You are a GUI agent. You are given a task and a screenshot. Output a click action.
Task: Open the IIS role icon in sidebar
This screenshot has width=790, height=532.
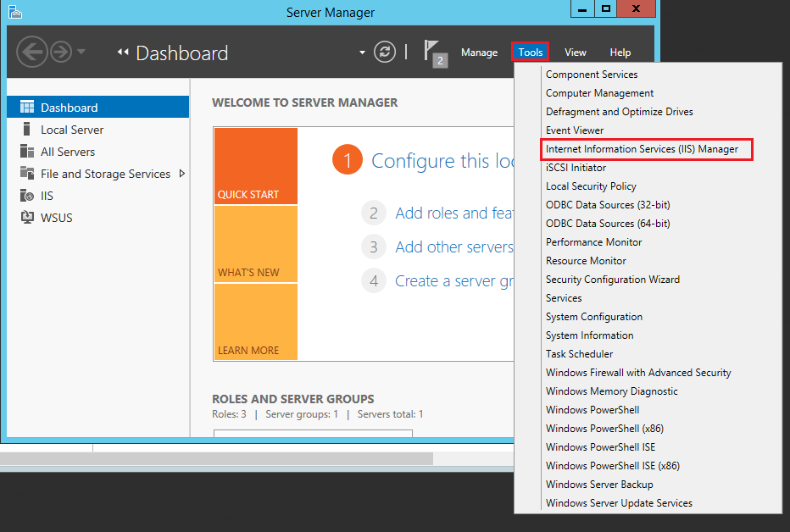26,196
